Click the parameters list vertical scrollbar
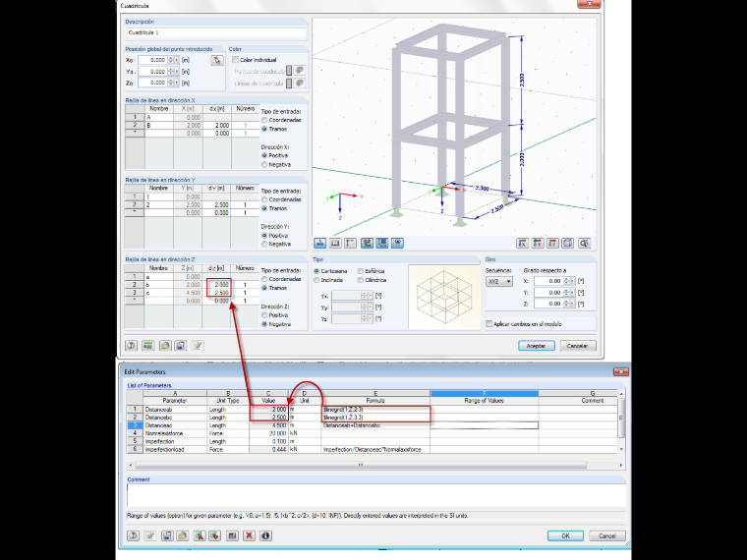The image size is (747, 560). pos(621,421)
